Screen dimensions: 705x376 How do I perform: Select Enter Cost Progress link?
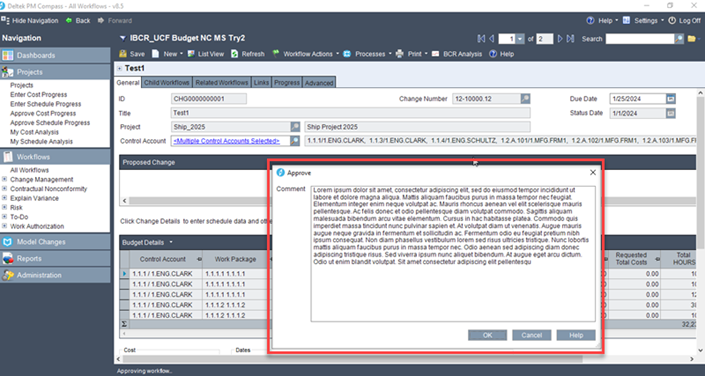[x=39, y=94]
